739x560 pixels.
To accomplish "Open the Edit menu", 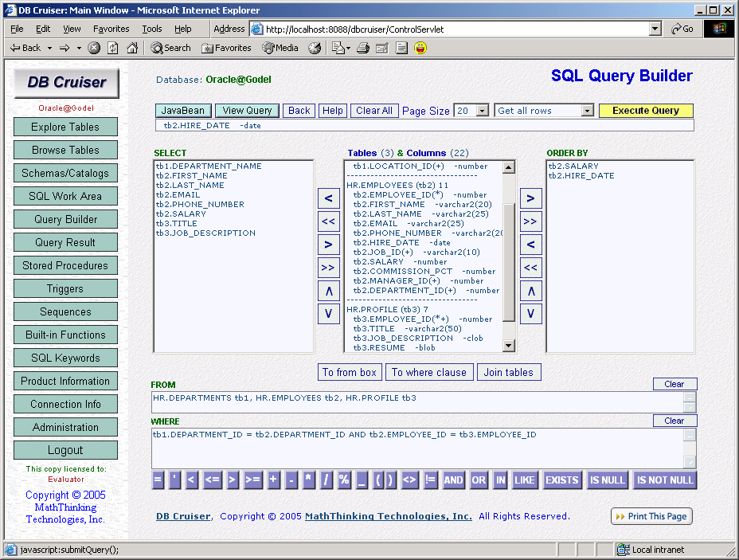I will pyautogui.click(x=43, y=29).
